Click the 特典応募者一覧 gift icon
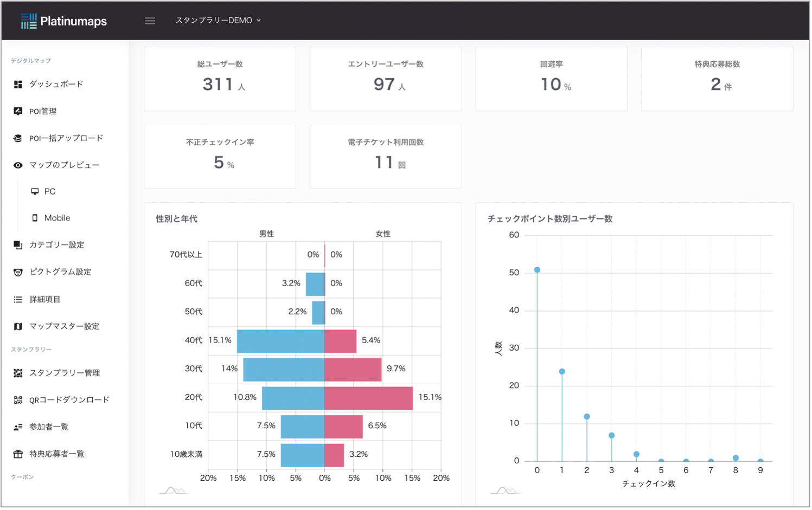The width and height of the screenshot is (812, 510). pos(18,454)
